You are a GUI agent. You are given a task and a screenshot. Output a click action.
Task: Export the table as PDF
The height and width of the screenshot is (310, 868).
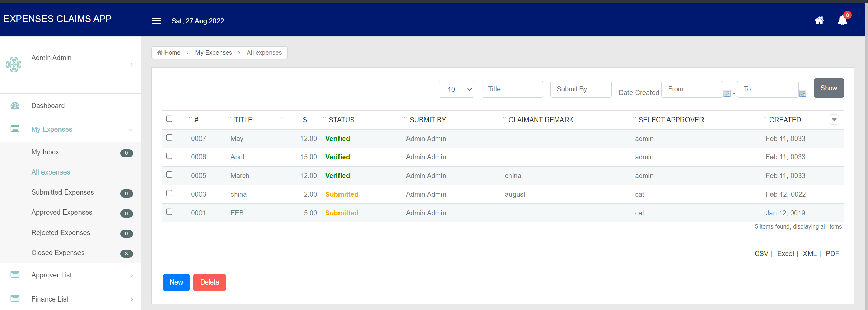click(832, 254)
